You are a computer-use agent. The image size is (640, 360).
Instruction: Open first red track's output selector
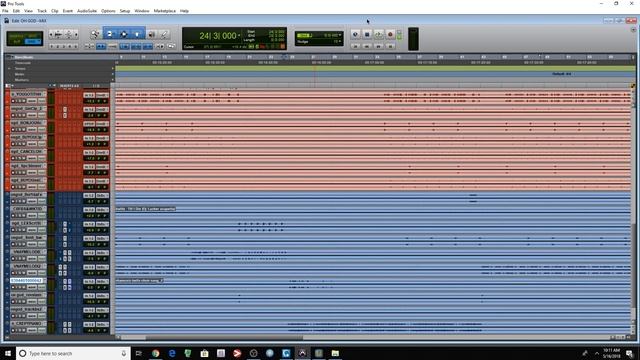point(102,95)
